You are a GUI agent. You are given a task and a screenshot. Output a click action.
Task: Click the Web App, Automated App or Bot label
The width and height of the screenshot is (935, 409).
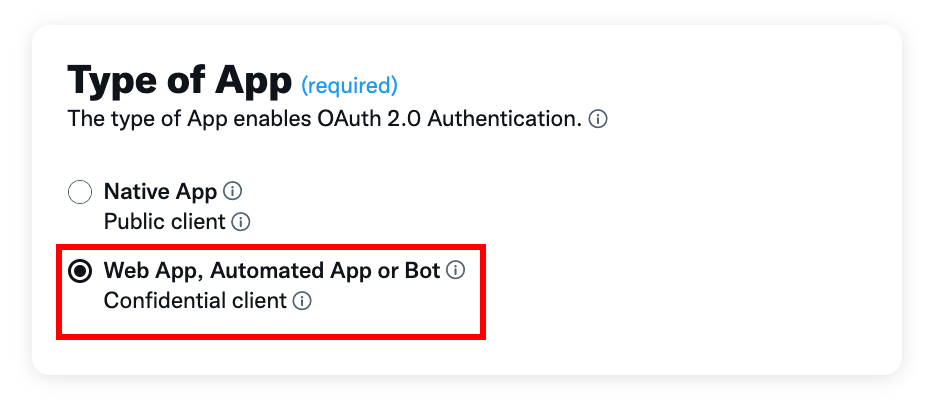272,271
